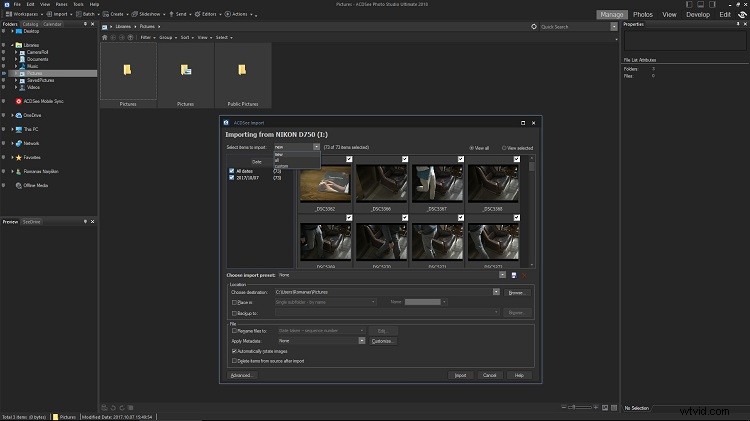
Task: Choose 'custom' in the items dropdown list
Action: pos(297,166)
